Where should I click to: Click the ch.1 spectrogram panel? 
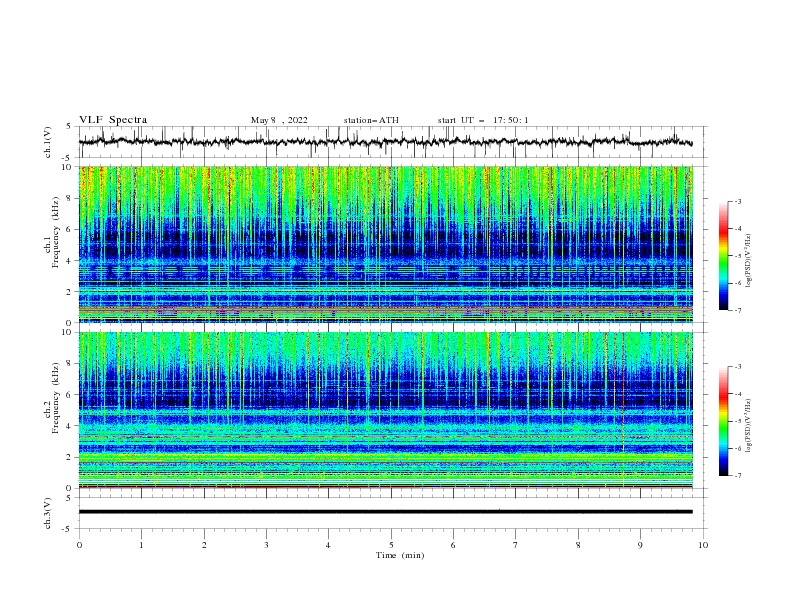[385, 244]
